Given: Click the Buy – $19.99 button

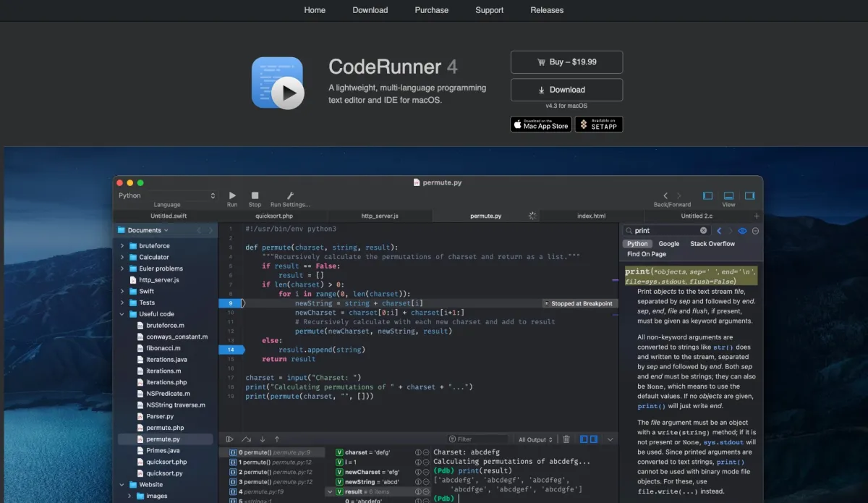Looking at the screenshot, I should [x=566, y=62].
